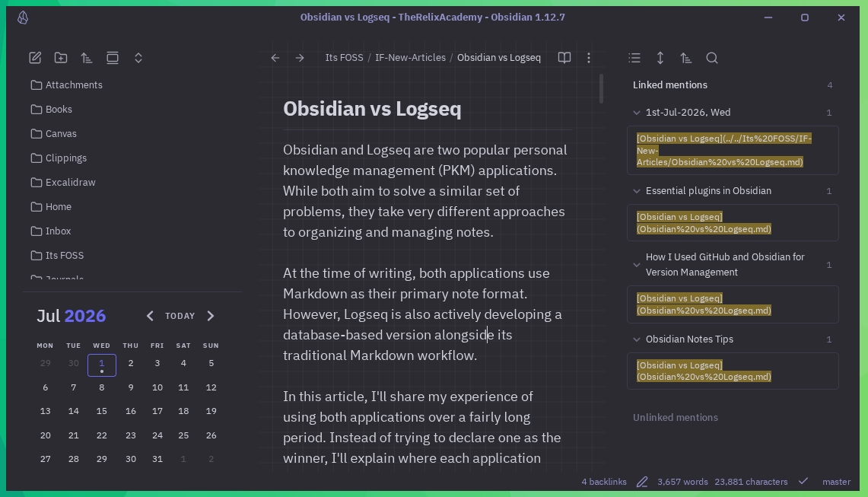
Task: Open daily note for July 15
Action: click(x=101, y=411)
